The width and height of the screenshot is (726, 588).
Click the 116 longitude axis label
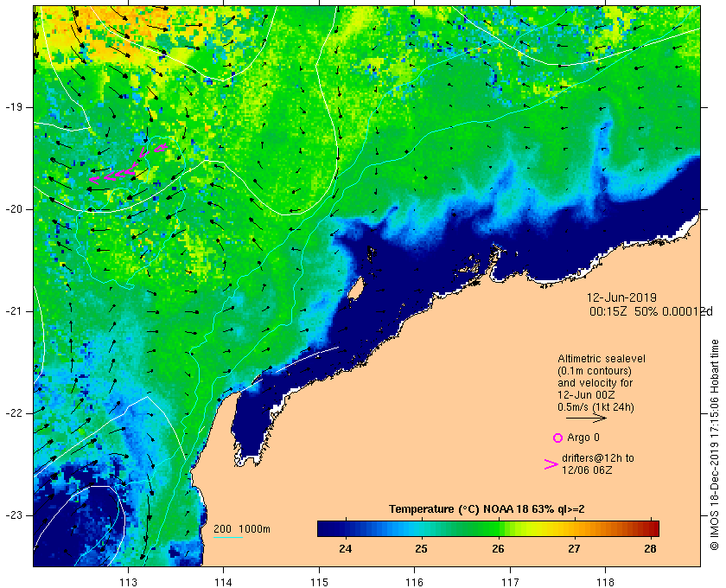coord(414,583)
